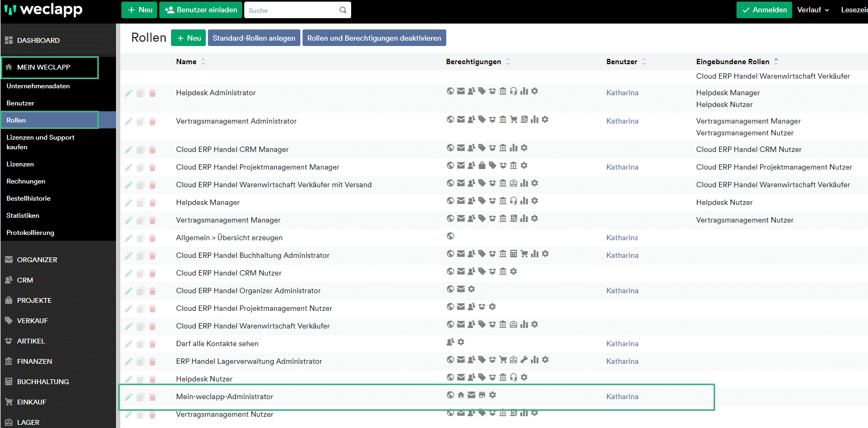Edit Vertragsmanagement Administrator role with pencil
The image size is (868, 428).
128,121
